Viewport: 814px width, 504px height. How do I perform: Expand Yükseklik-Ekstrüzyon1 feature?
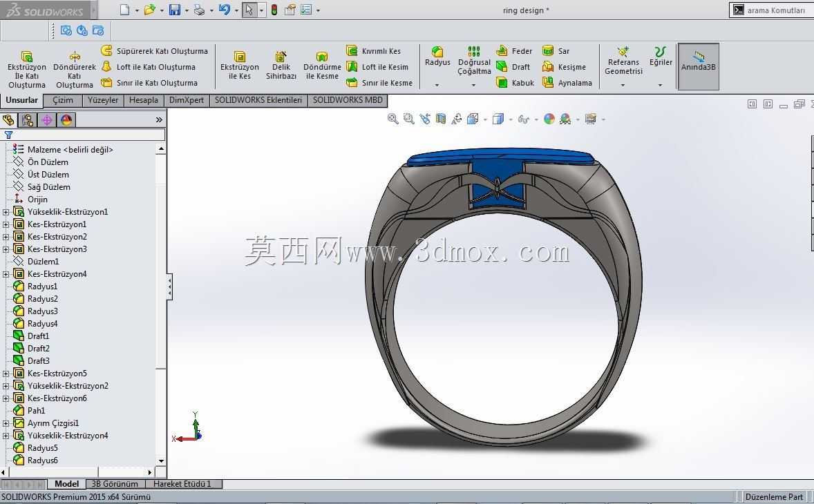pyautogui.click(x=6, y=212)
